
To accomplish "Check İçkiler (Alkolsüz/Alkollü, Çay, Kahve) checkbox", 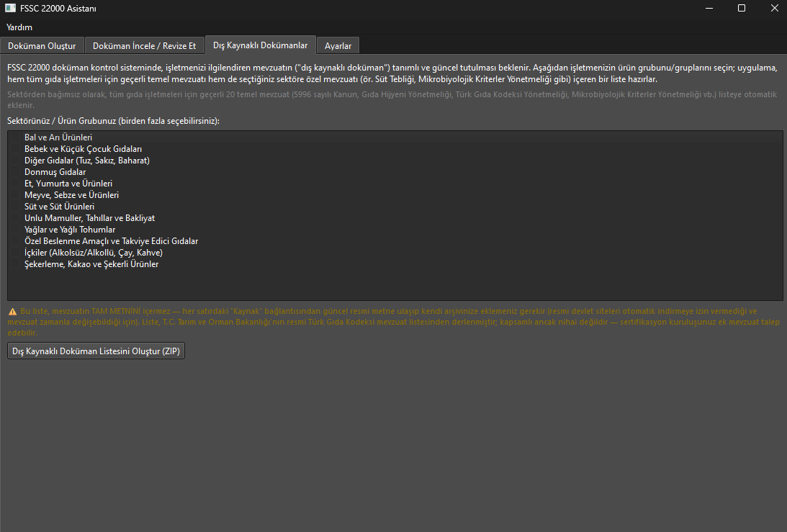I will point(16,253).
